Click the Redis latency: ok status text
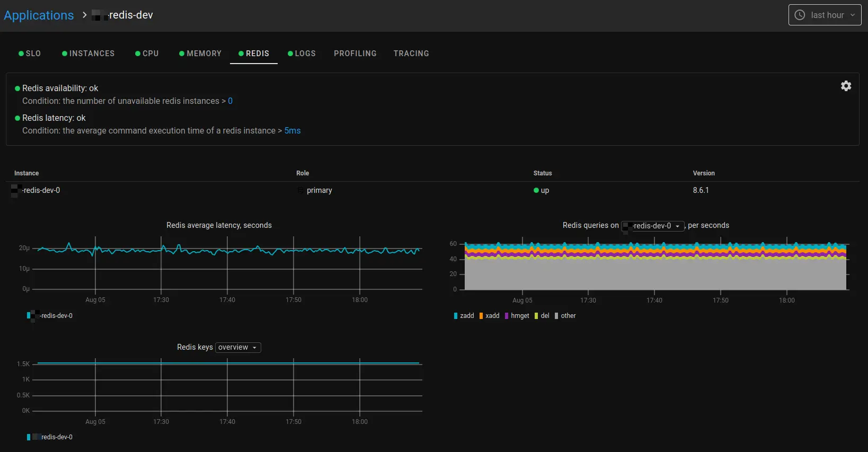Viewport: 868px width, 452px height. click(54, 118)
